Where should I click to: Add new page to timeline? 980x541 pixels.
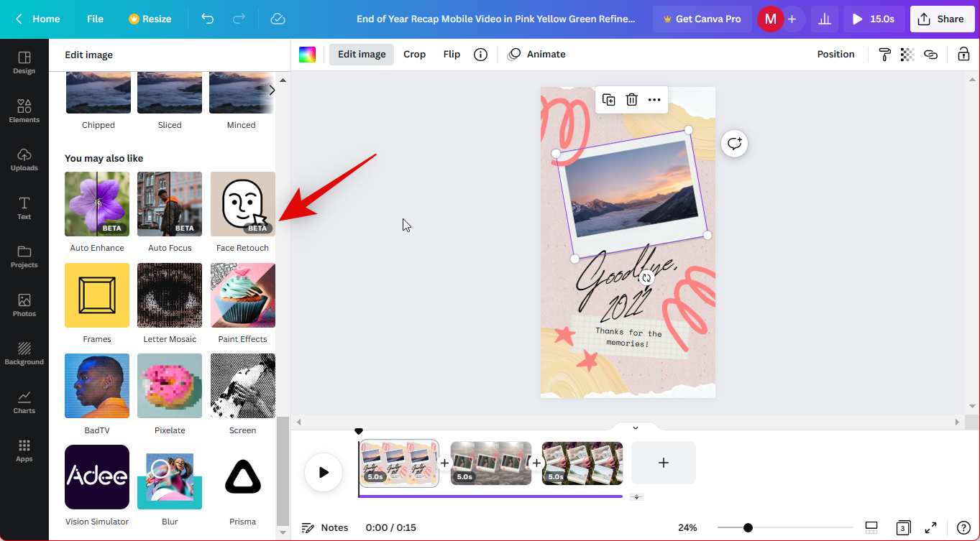pos(663,463)
